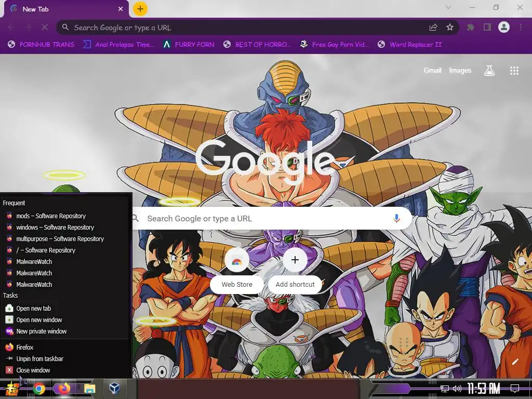532x399 pixels.
Task: Open Chrome's three-dot menu
Action: pyautogui.click(x=521, y=27)
